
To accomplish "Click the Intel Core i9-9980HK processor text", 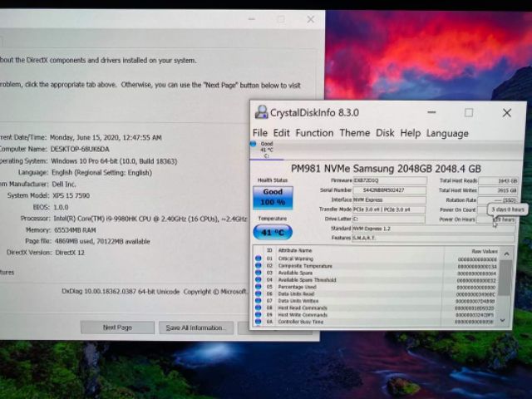I will click(150, 219).
